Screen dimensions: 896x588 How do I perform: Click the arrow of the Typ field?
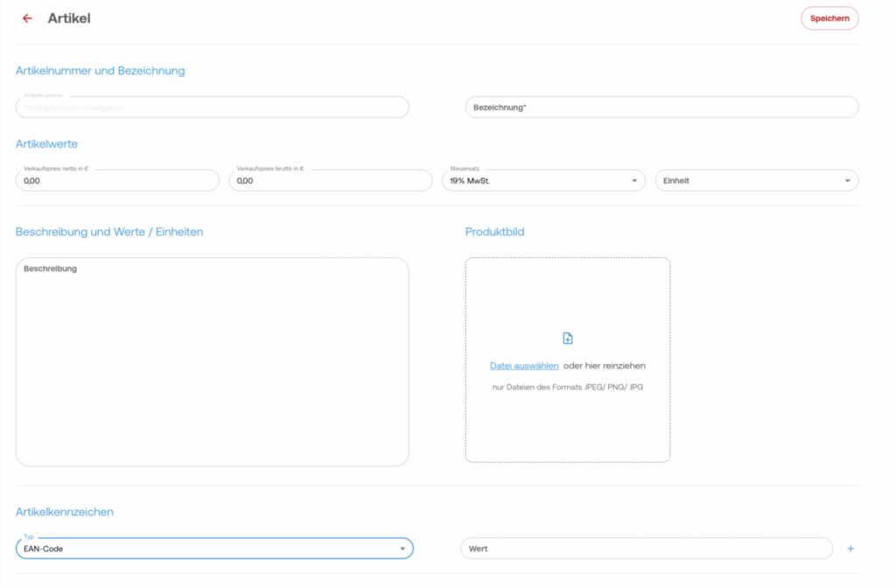(402, 549)
